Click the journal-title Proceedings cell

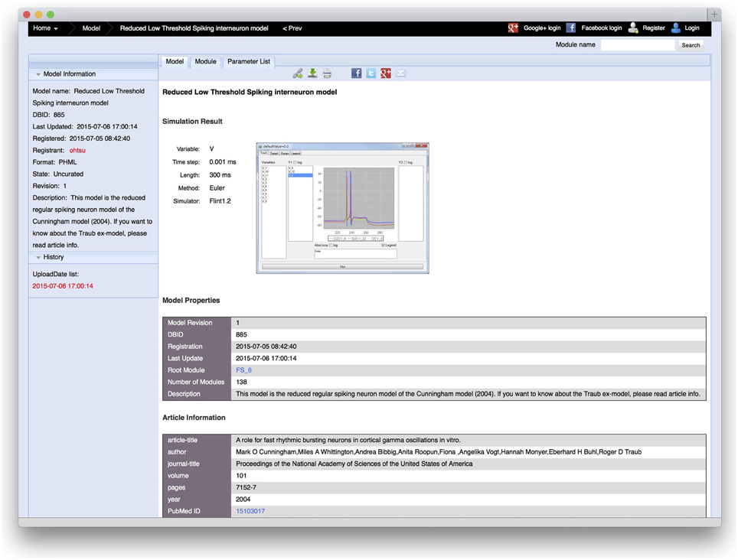click(x=354, y=464)
